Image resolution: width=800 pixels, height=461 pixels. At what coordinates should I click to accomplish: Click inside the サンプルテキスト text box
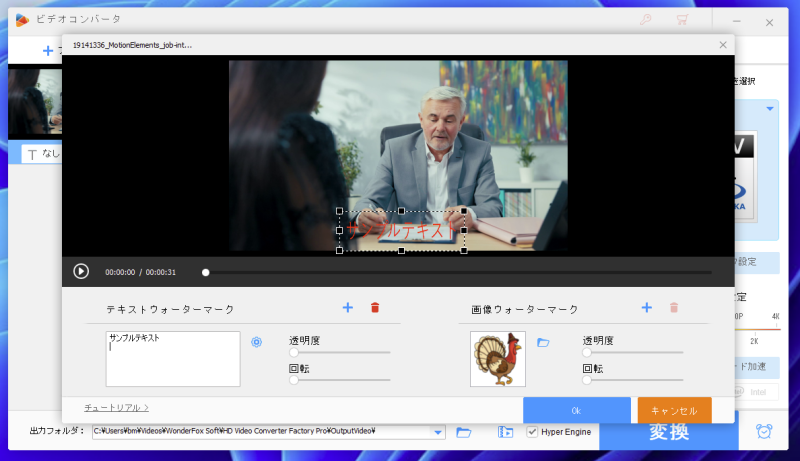coord(172,358)
